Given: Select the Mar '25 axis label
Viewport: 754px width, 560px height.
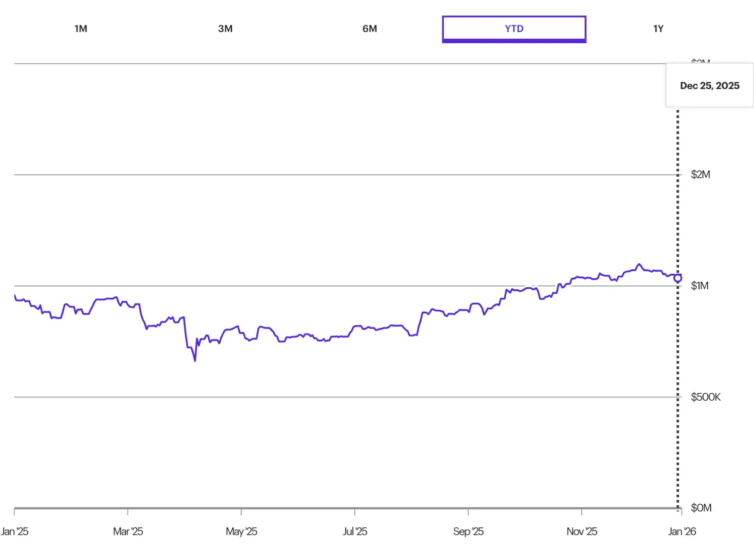Looking at the screenshot, I should (128, 531).
